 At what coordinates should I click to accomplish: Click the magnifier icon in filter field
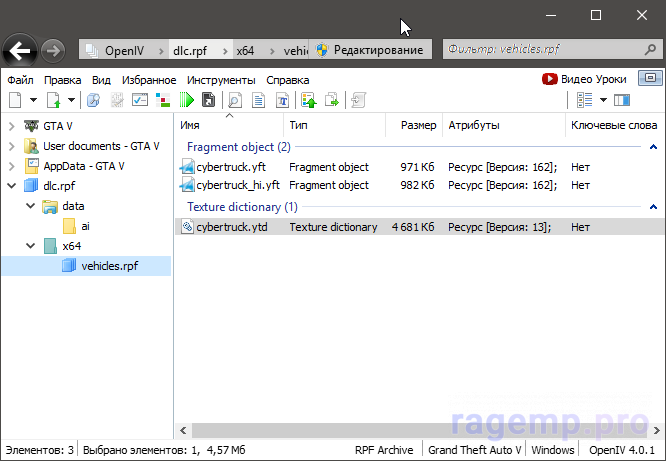pyautogui.click(x=650, y=49)
